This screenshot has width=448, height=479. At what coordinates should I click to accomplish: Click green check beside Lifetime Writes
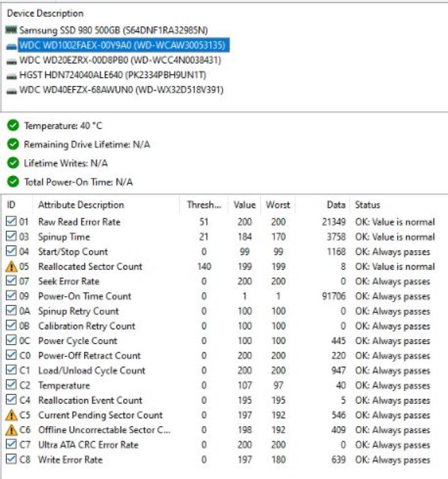point(13,163)
